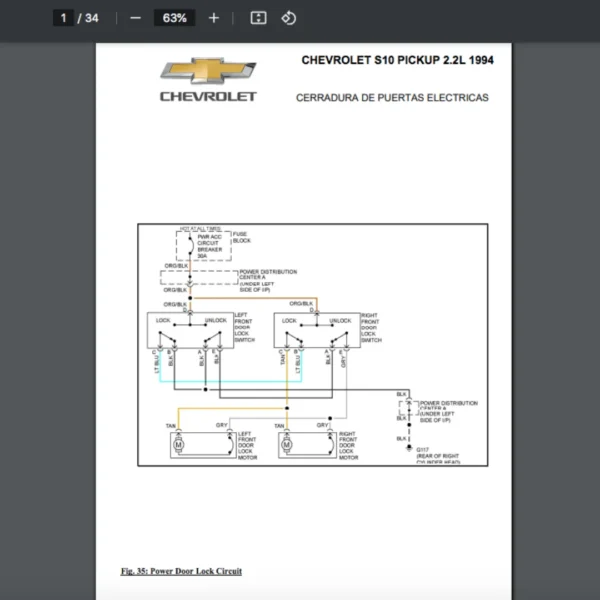Click the total page count "/ 34"
The height and width of the screenshot is (600, 600).
click(88, 18)
